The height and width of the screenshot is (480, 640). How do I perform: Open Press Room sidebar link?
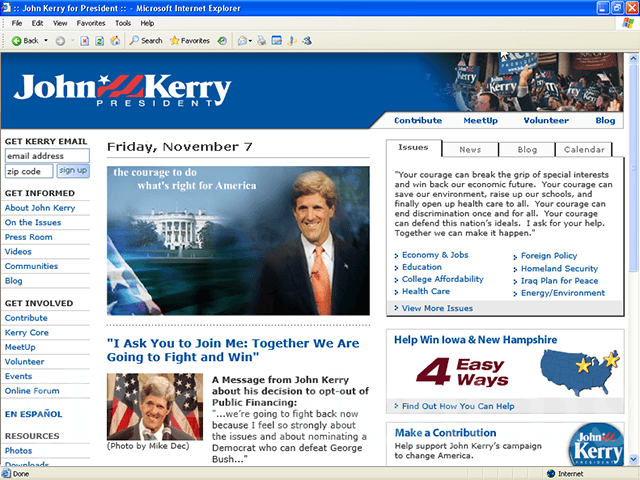[29, 237]
